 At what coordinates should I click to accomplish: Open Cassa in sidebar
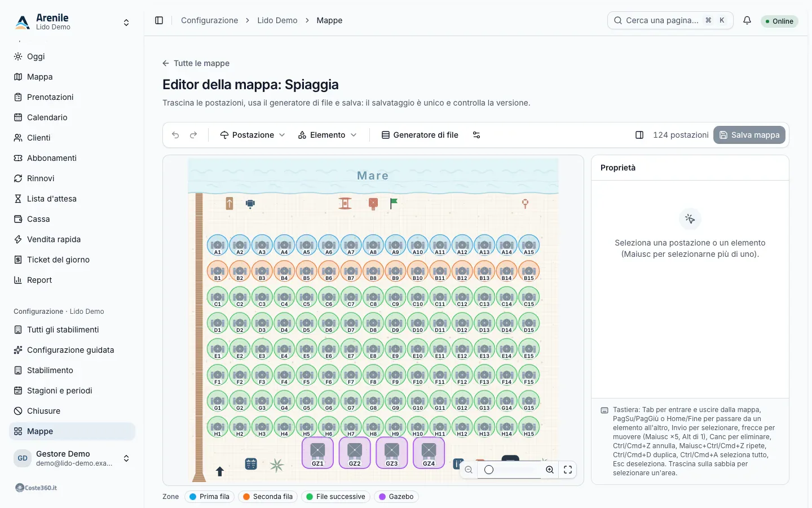[72, 219]
